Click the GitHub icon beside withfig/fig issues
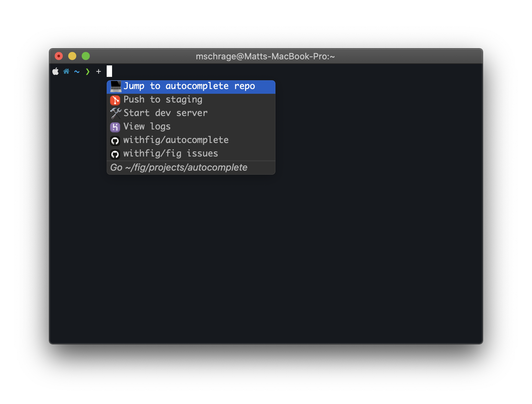Image resolution: width=532 pixels, height=404 pixels. (115, 154)
